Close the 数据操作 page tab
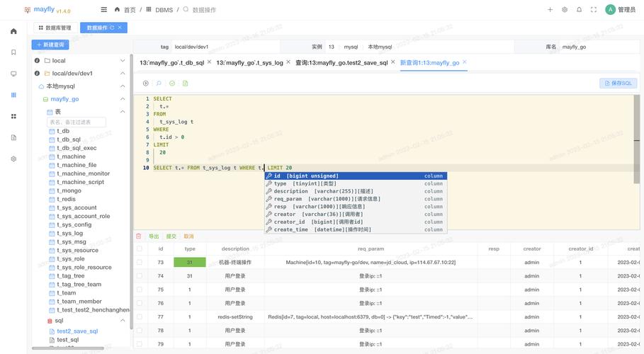This screenshot has width=644, height=354. pos(120,28)
